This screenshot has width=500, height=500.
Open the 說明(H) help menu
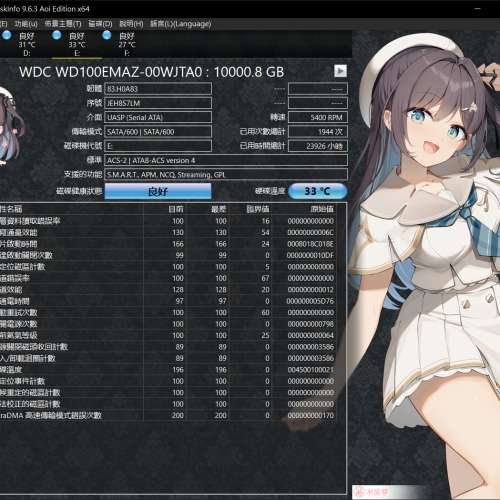[x=131, y=24]
